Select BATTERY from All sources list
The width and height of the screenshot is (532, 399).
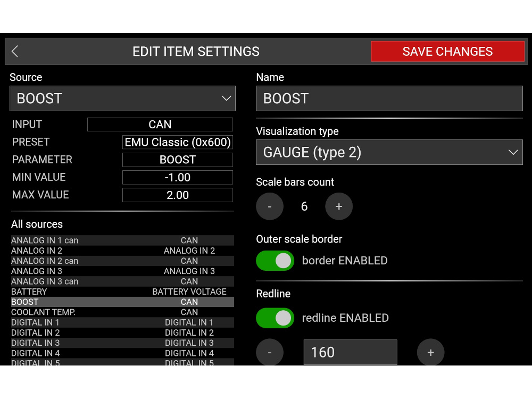coord(122,292)
